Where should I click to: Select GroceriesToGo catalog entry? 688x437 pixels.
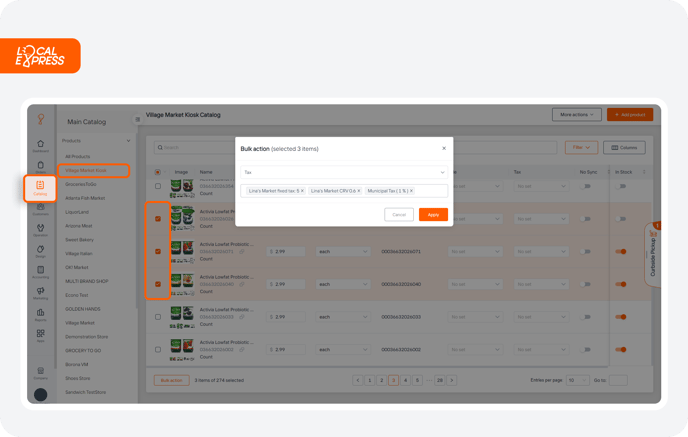coord(81,184)
